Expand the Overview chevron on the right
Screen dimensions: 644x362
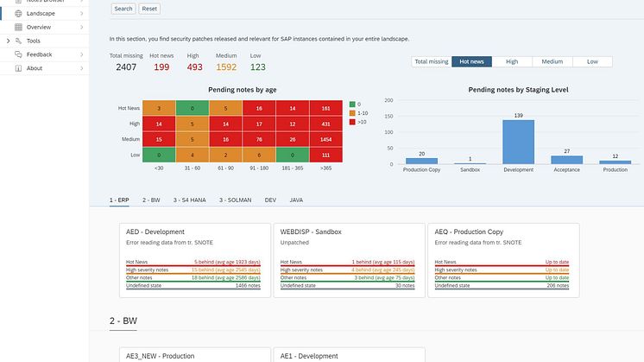[x=82, y=28]
